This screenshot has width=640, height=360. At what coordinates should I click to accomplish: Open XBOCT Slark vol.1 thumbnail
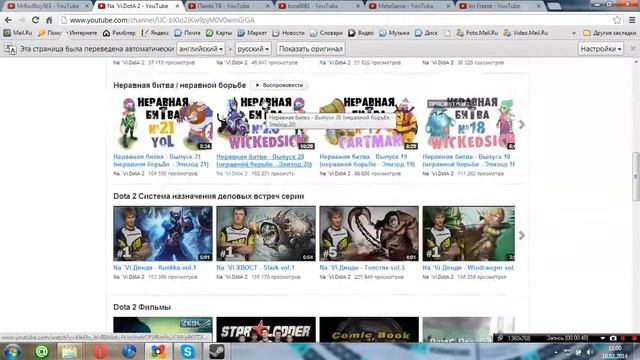click(266, 233)
